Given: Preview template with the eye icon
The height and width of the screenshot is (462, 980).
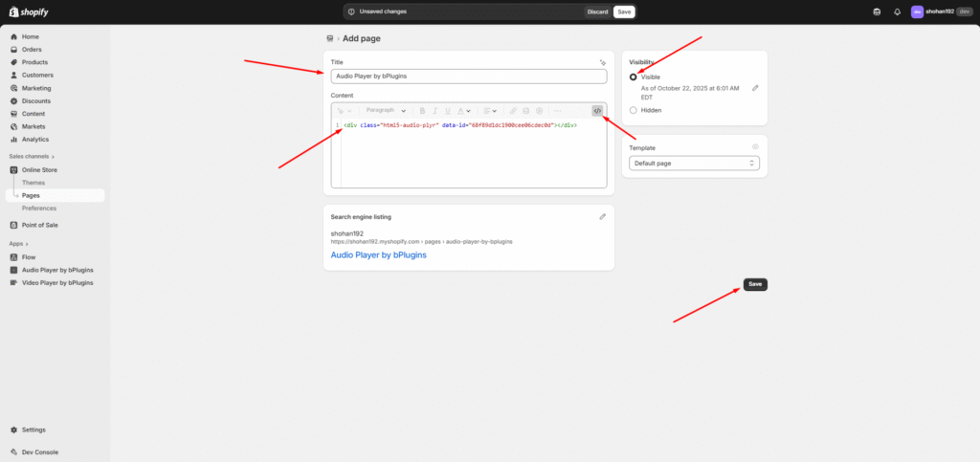Looking at the screenshot, I should click(755, 147).
